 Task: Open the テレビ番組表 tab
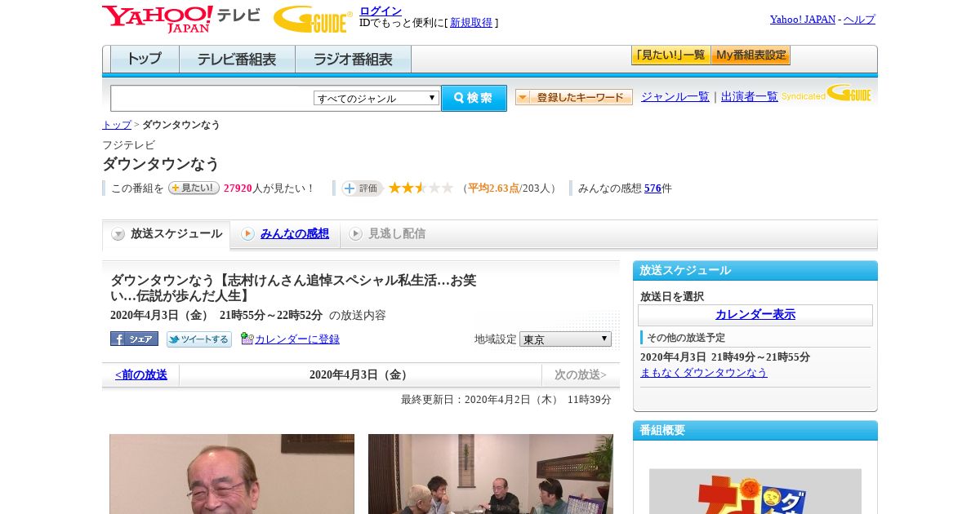pos(237,60)
